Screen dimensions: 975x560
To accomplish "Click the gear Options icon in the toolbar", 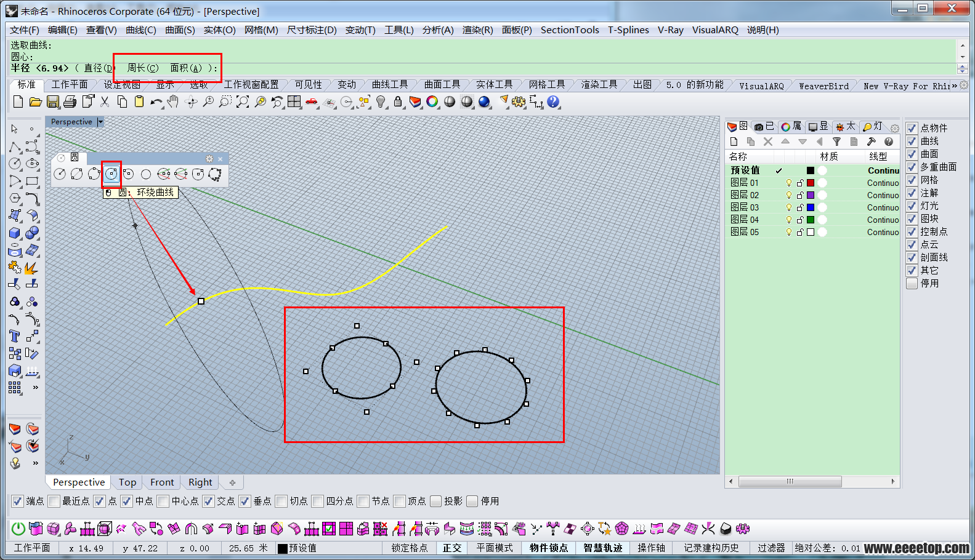I will click(519, 102).
